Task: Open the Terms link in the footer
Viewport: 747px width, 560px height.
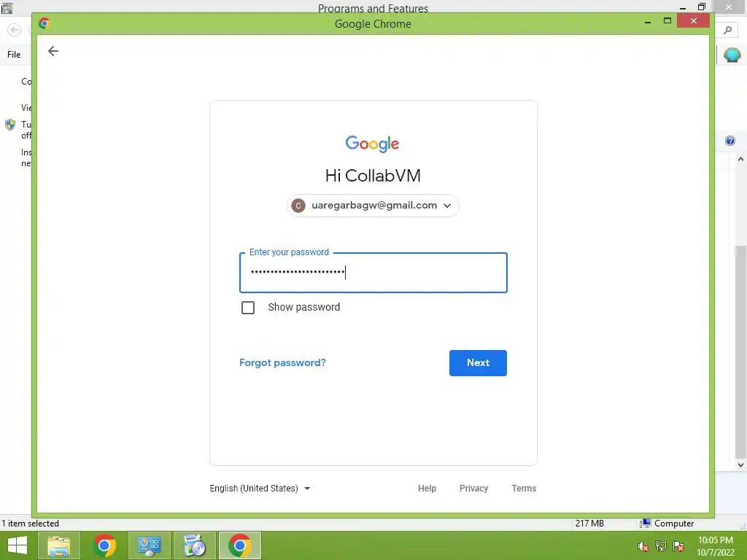Action: (524, 488)
